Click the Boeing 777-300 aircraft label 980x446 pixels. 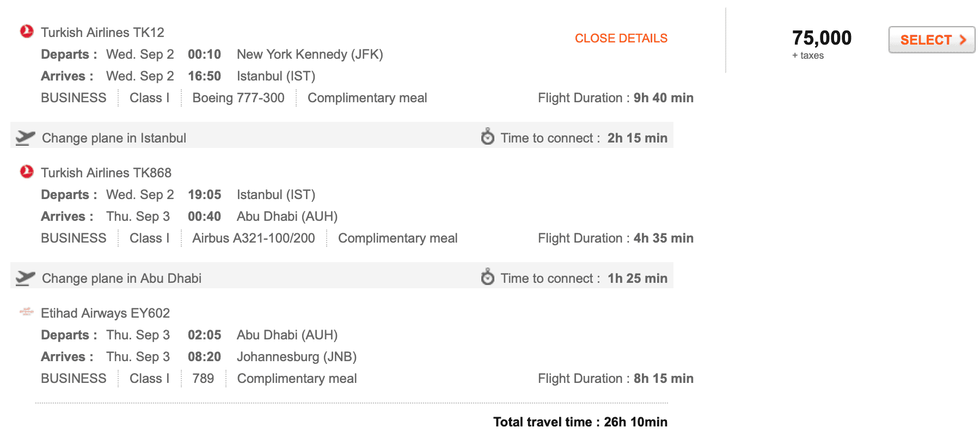(x=238, y=98)
